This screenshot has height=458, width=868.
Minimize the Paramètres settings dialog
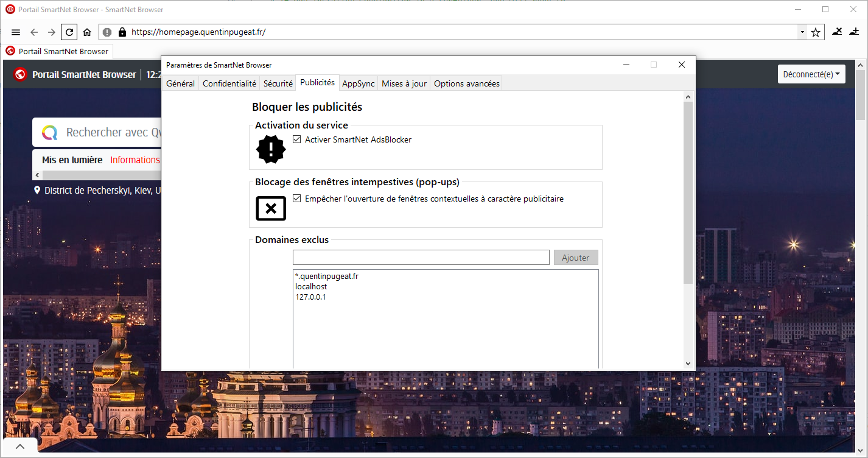626,65
